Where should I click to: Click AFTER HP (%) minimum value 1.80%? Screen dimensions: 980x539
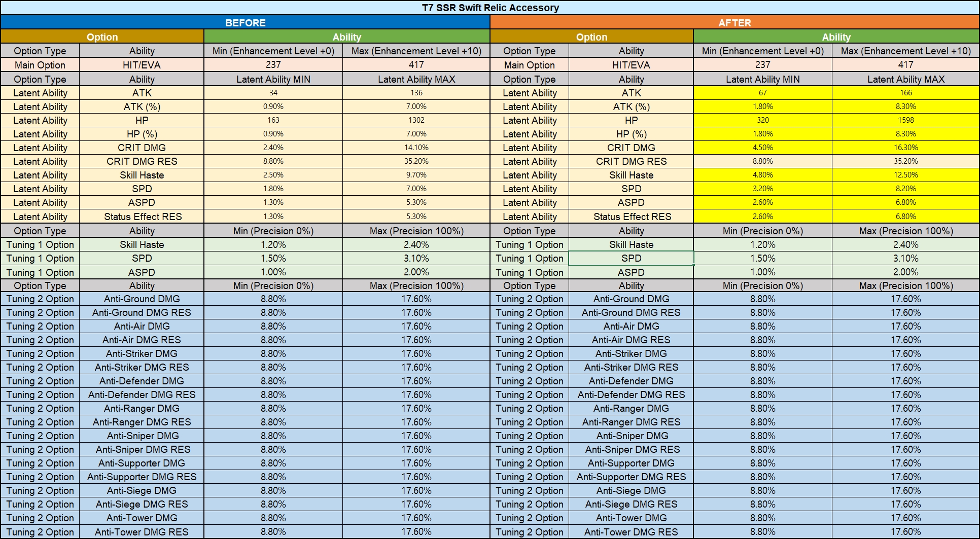762,134
